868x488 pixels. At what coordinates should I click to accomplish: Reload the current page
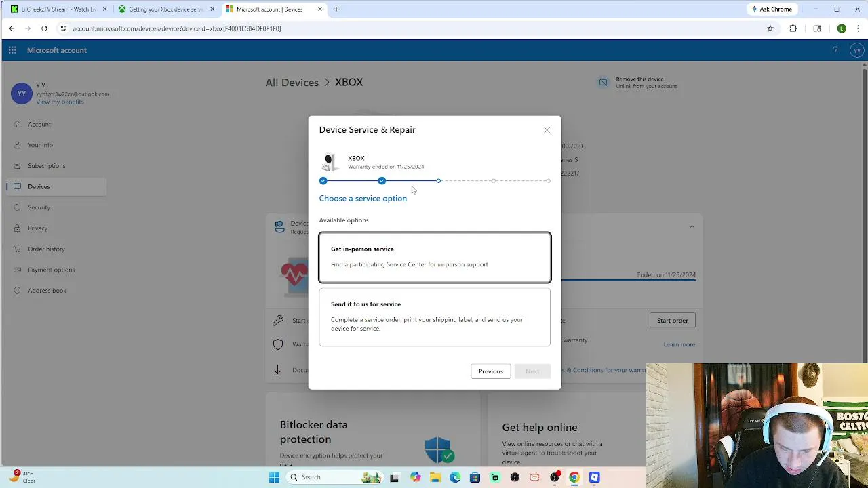(44, 28)
